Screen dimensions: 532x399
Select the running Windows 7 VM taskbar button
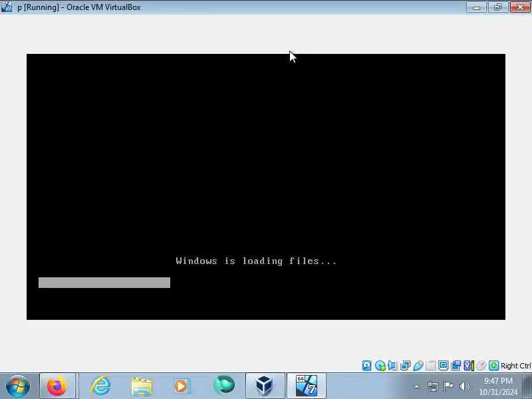[307, 386]
